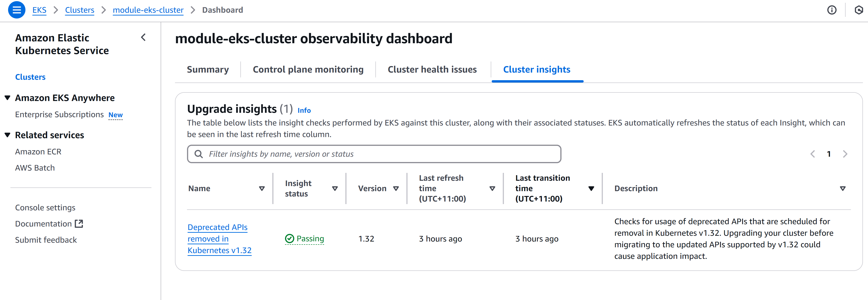
Task: Collapse the side navigation panel
Action: 144,37
